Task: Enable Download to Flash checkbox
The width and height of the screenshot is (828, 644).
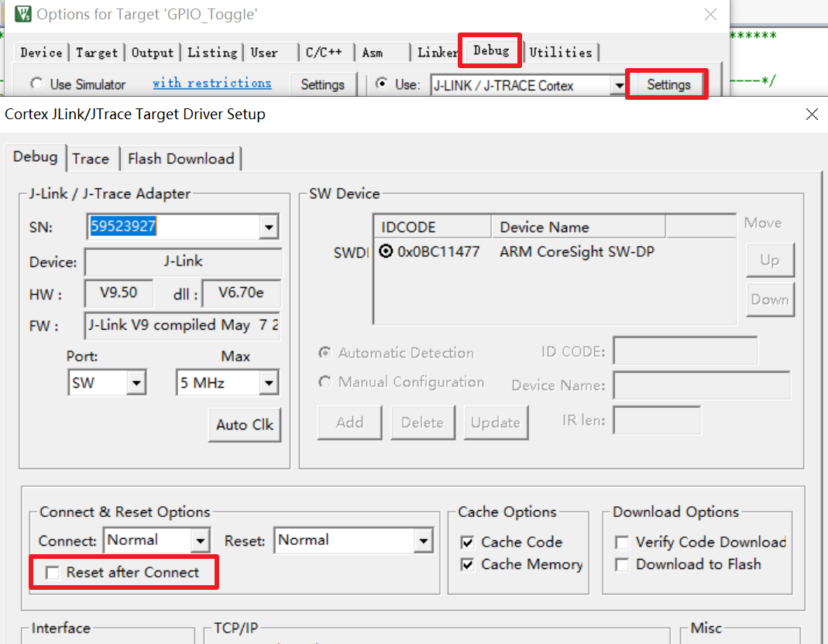Action: click(x=622, y=565)
